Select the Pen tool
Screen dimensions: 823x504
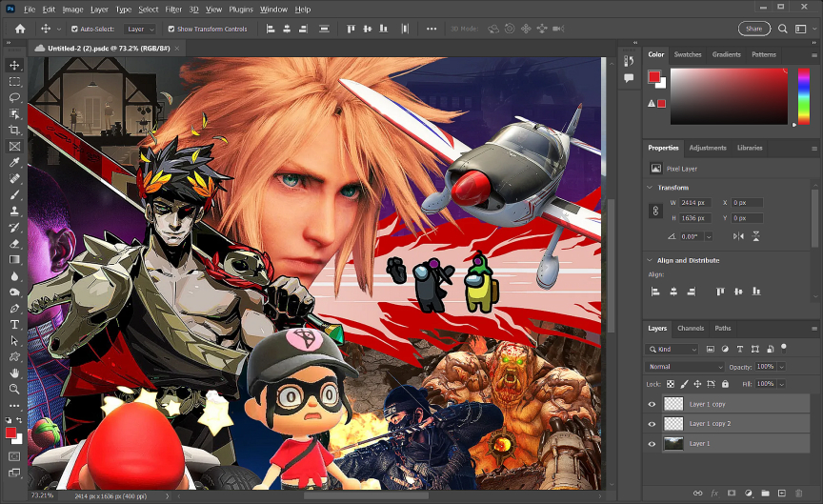tap(14, 308)
